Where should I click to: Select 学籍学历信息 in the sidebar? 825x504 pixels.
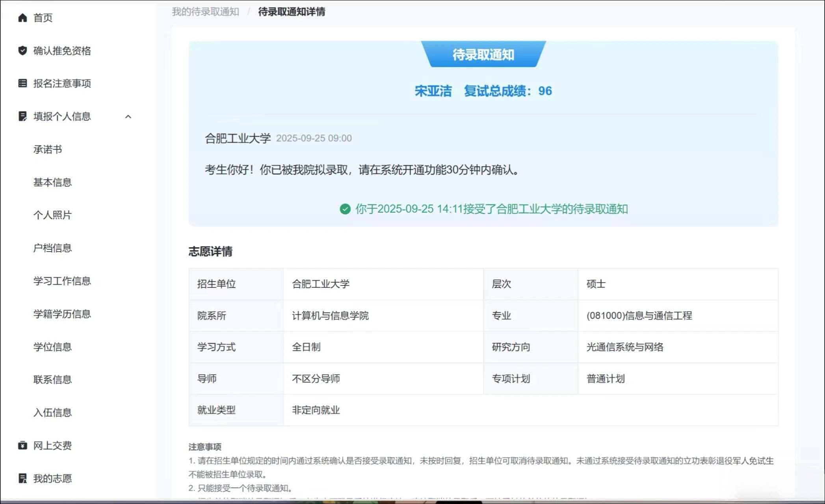pos(62,314)
